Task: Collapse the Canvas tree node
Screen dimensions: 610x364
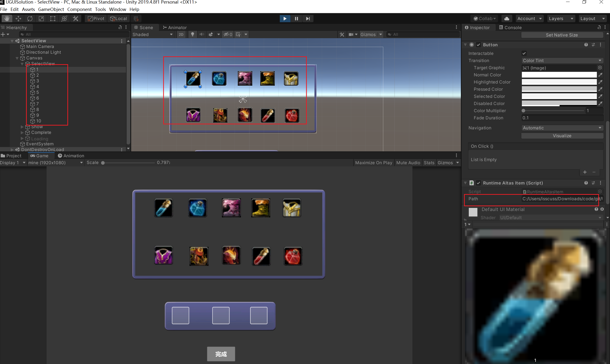Action: coord(17,58)
